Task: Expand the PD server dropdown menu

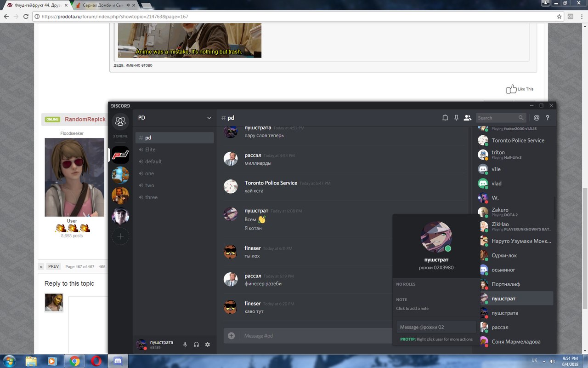Action: point(209,118)
